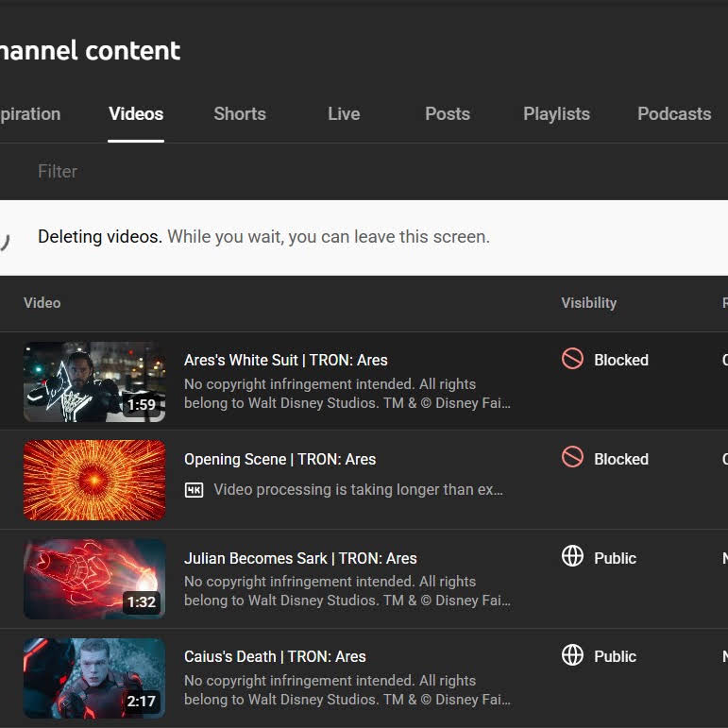
Task: Click description text under Julian Becomes Sark
Action: click(347, 591)
